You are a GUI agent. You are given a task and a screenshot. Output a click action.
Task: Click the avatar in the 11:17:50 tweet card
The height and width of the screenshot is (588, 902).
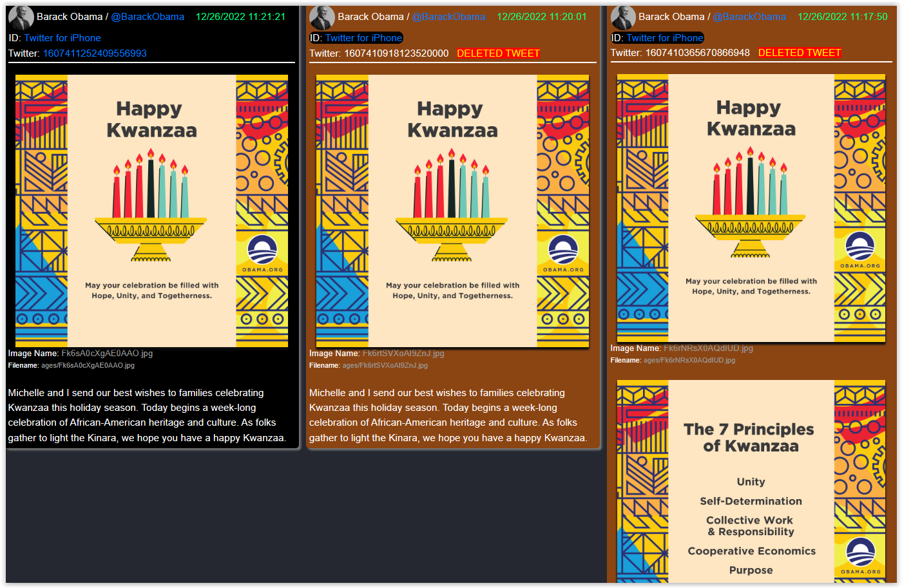(x=623, y=18)
